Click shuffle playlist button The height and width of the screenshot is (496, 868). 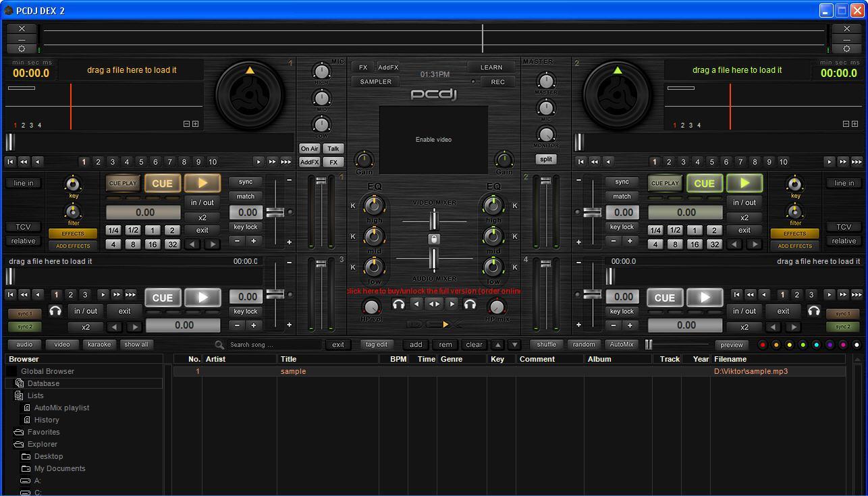(547, 345)
